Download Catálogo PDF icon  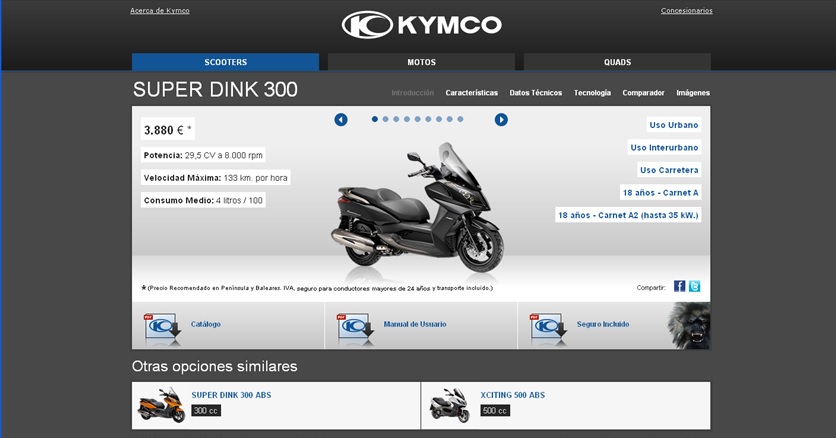pyautogui.click(x=162, y=329)
